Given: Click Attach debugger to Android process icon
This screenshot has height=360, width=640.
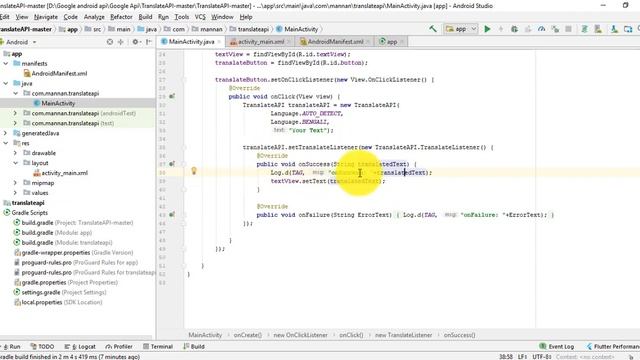Looking at the screenshot, I should pyautogui.click(x=555, y=29).
